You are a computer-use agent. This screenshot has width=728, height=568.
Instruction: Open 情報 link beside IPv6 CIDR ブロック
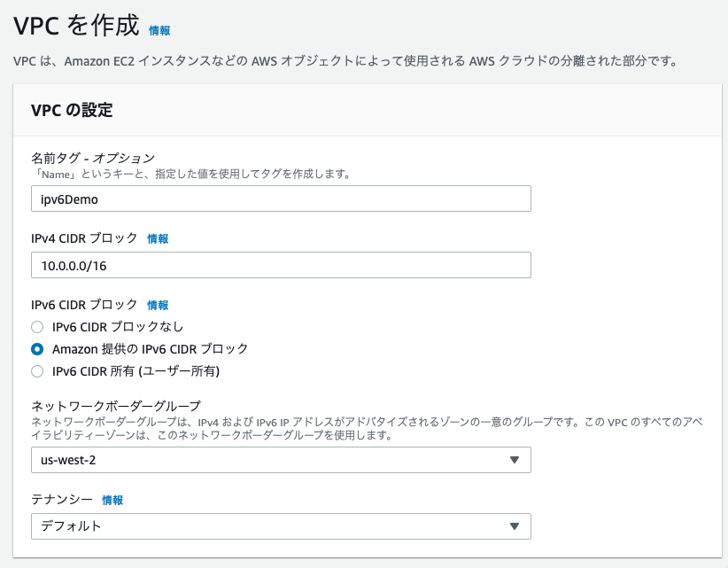pyautogui.click(x=158, y=305)
